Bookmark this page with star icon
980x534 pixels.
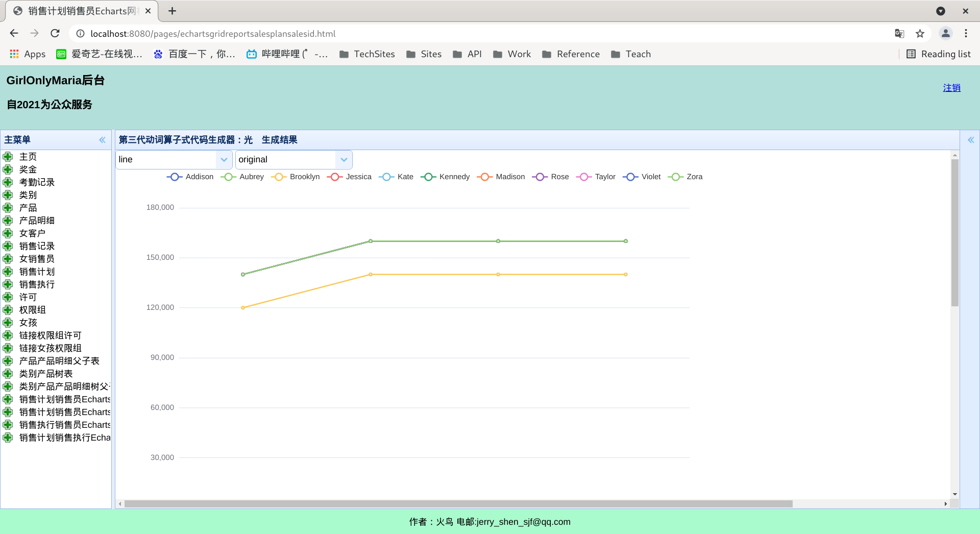[920, 34]
